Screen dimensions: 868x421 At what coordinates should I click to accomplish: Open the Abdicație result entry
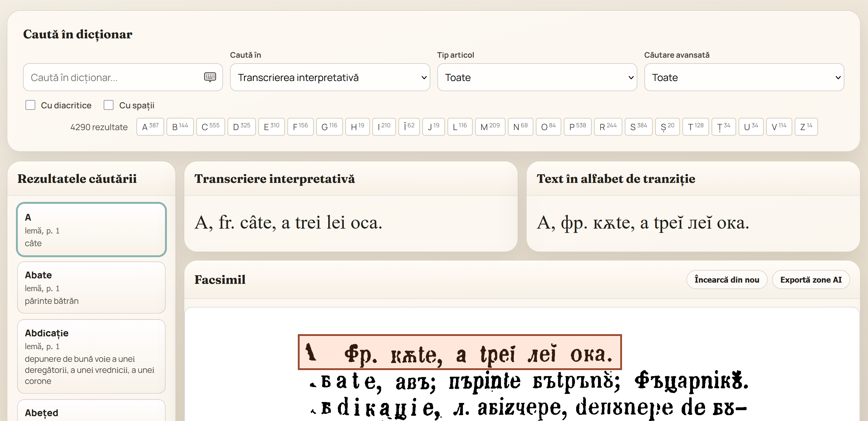coord(91,356)
